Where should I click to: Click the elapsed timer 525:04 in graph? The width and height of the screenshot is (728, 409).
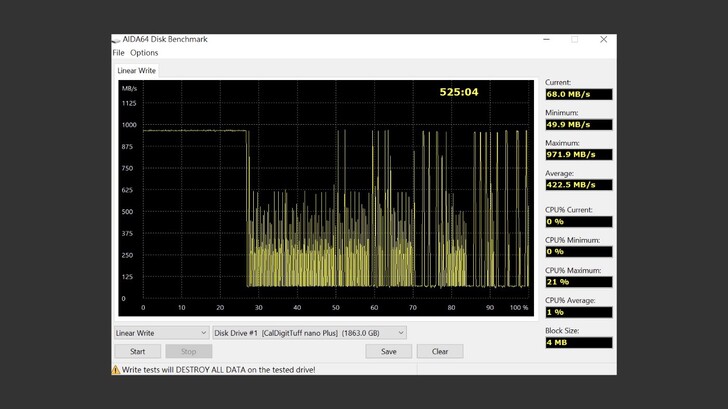[x=459, y=93]
